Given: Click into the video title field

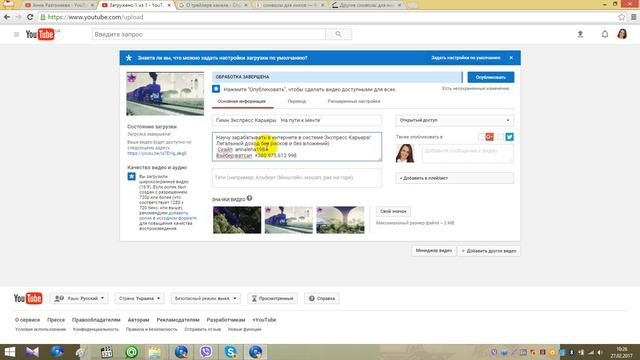Looking at the screenshot, I should (x=297, y=120).
